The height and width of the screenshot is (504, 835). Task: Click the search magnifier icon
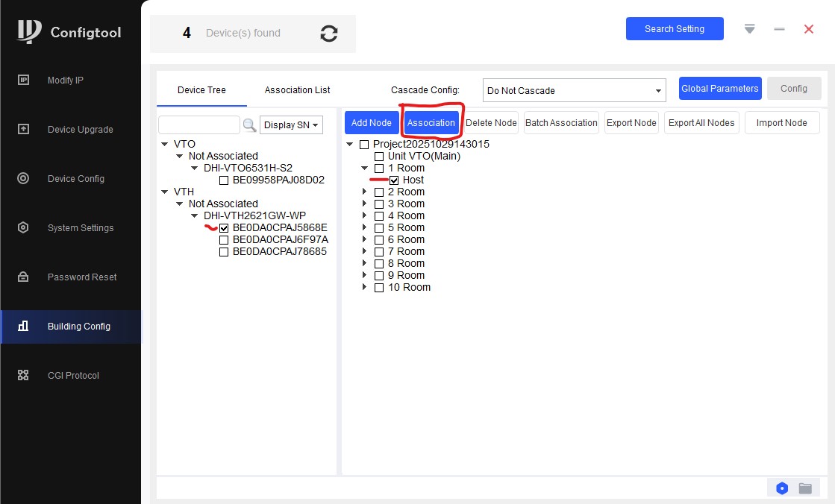coord(249,125)
